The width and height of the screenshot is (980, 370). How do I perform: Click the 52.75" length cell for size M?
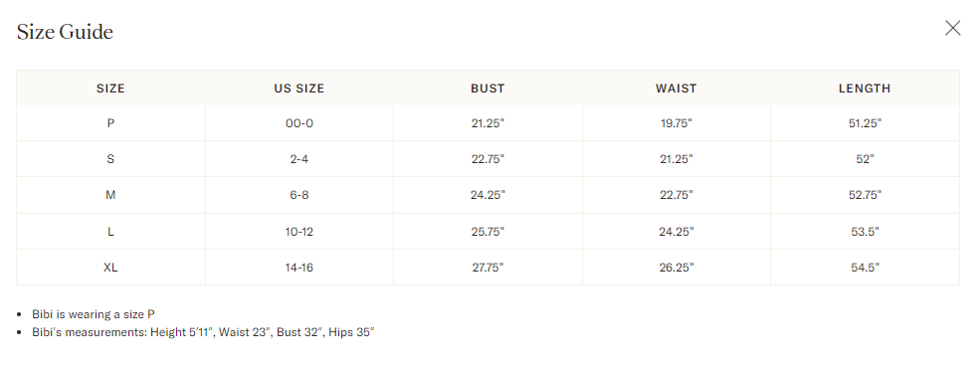coord(865,196)
